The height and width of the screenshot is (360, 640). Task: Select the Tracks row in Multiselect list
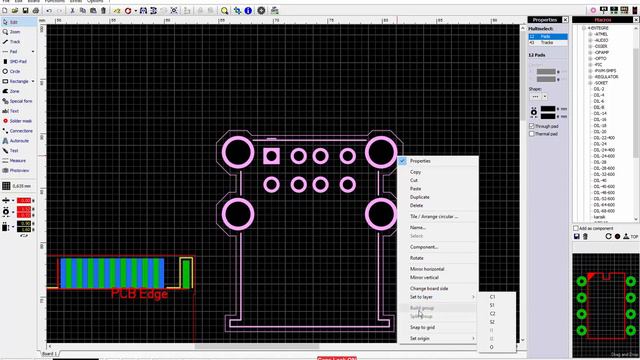[x=548, y=42]
